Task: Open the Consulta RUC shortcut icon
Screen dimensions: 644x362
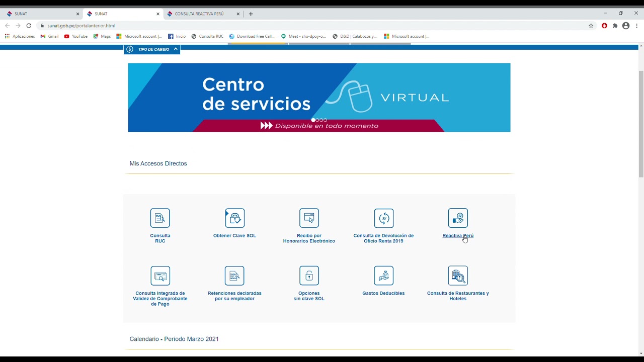Action: pyautogui.click(x=160, y=218)
